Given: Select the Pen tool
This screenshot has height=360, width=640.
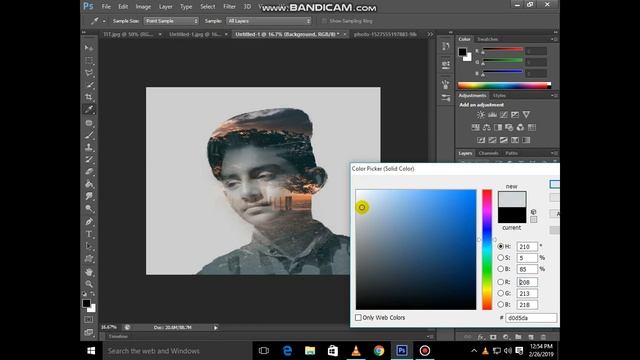Looking at the screenshot, I should pos(89,222).
